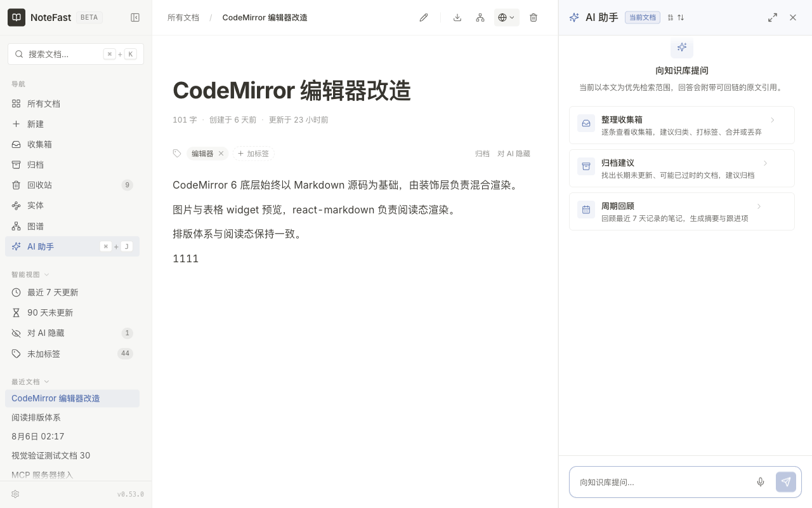This screenshot has height=508, width=812.
Task: Open 回收站 in the sidebar
Action: coord(72,185)
